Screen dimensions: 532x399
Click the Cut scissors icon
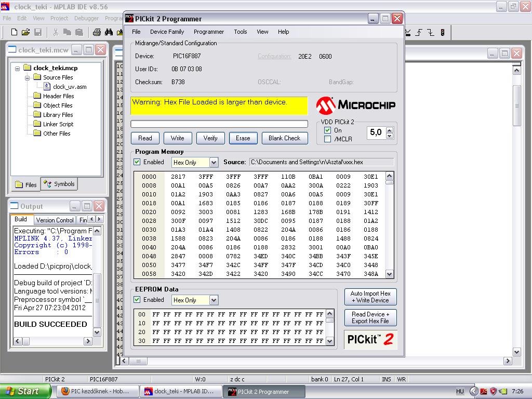pyautogui.click(x=56, y=32)
